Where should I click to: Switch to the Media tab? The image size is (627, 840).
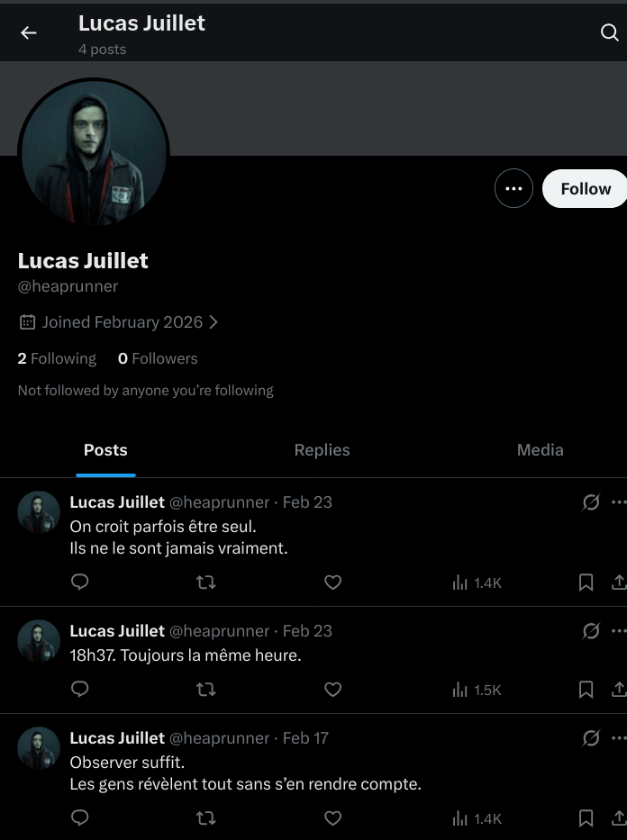(540, 450)
